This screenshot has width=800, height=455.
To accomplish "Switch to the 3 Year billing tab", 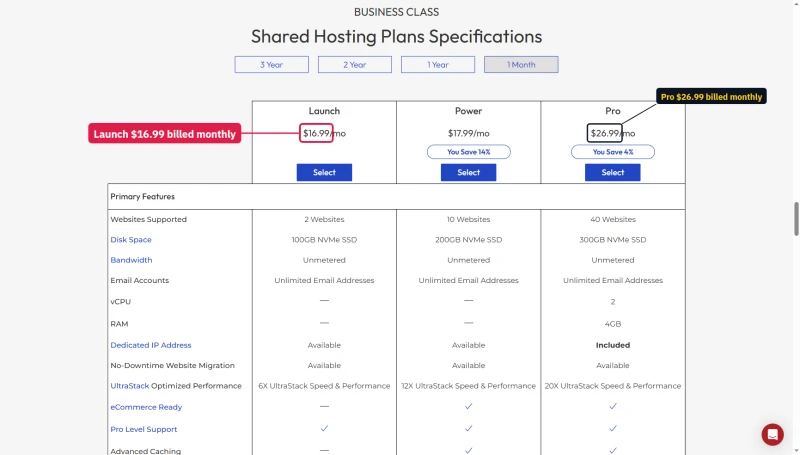I will [271, 65].
